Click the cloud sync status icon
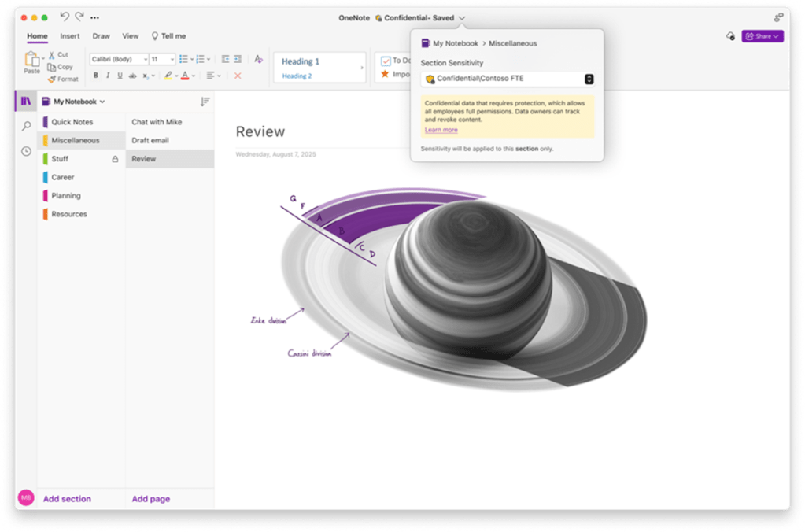805x532 pixels. tap(729, 36)
